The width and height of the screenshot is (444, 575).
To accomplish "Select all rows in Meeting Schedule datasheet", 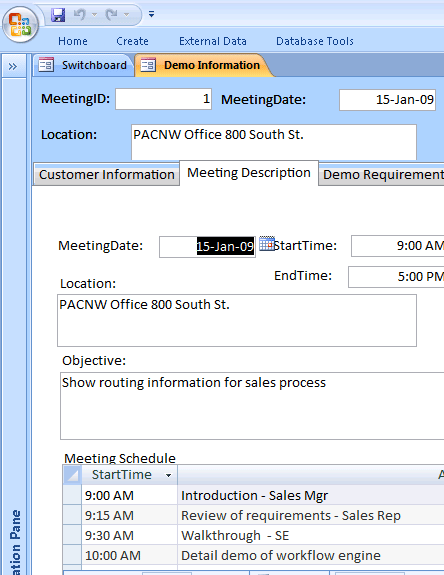I will click(x=72, y=475).
